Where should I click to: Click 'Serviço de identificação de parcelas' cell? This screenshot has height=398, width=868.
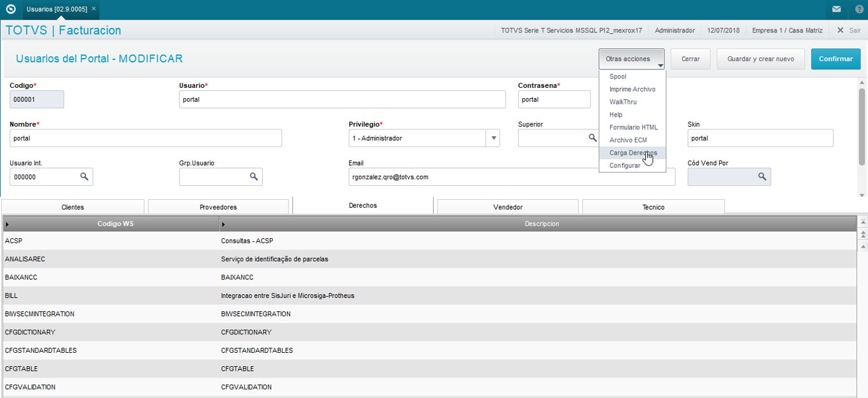(538, 259)
